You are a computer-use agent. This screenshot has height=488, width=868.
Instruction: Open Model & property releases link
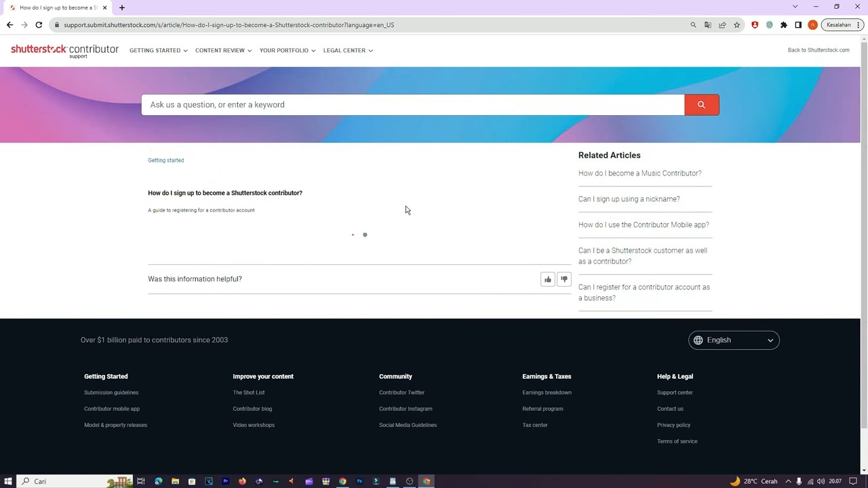click(115, 425)
